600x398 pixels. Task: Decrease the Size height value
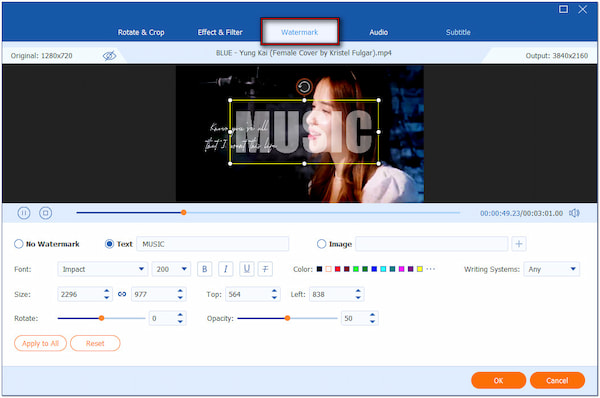180,297
